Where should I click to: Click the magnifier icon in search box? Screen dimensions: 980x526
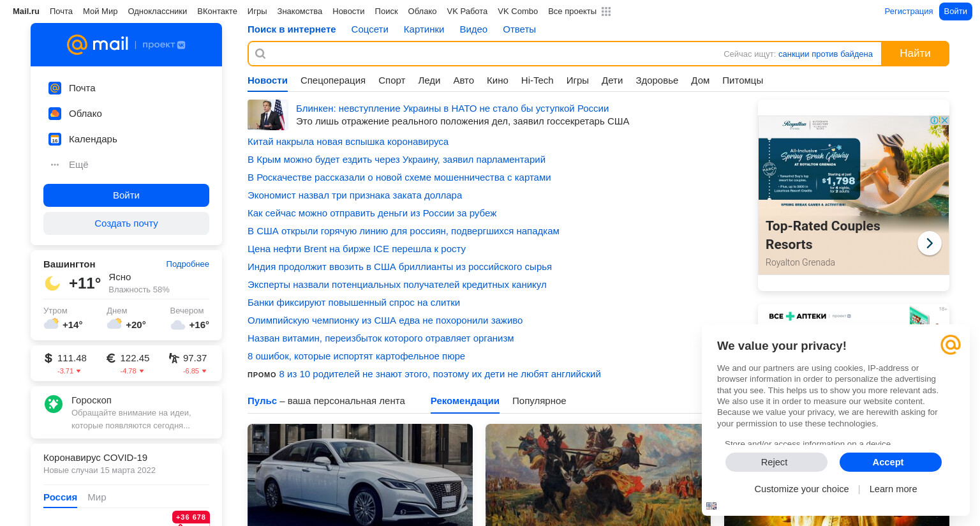tap(260, 54)
